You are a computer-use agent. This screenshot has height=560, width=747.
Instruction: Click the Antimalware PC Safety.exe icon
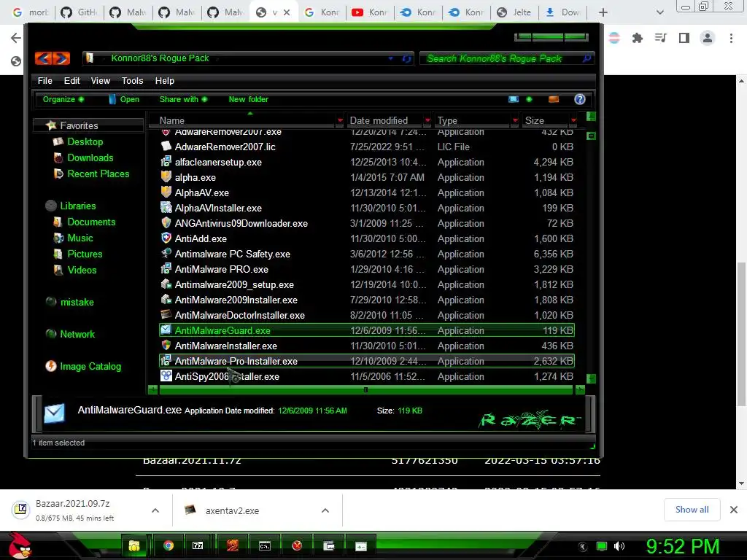tap(166, 253)
